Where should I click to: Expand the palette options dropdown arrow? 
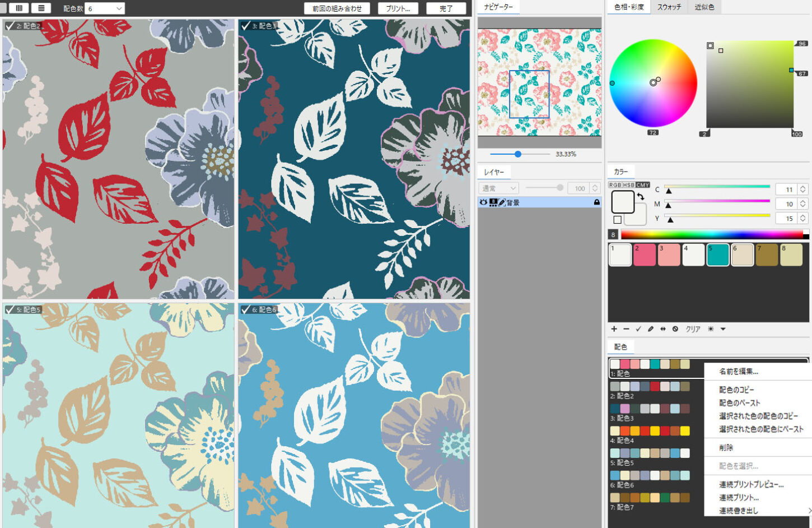[x=723, y=329]
